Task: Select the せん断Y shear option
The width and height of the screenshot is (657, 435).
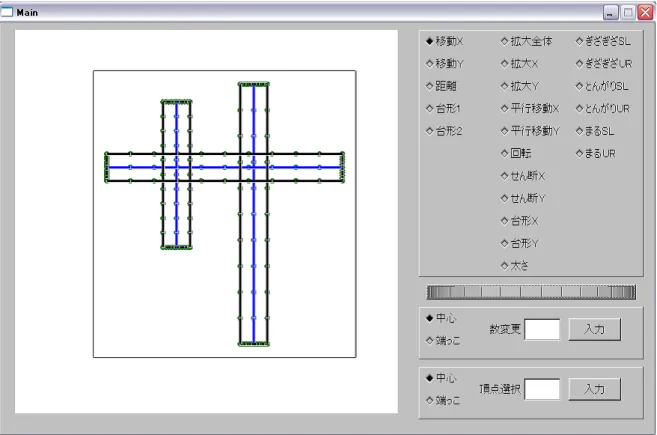Action: click(x=523, y=198)
